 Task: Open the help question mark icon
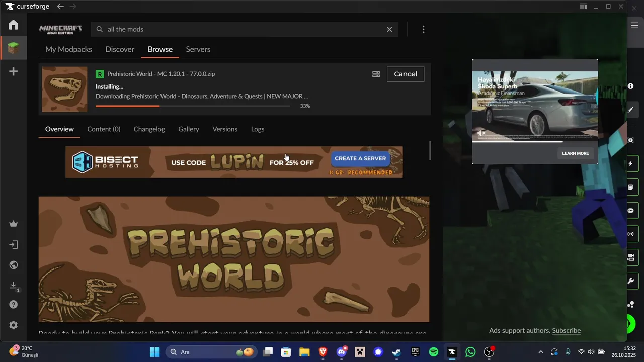point(14,305)
